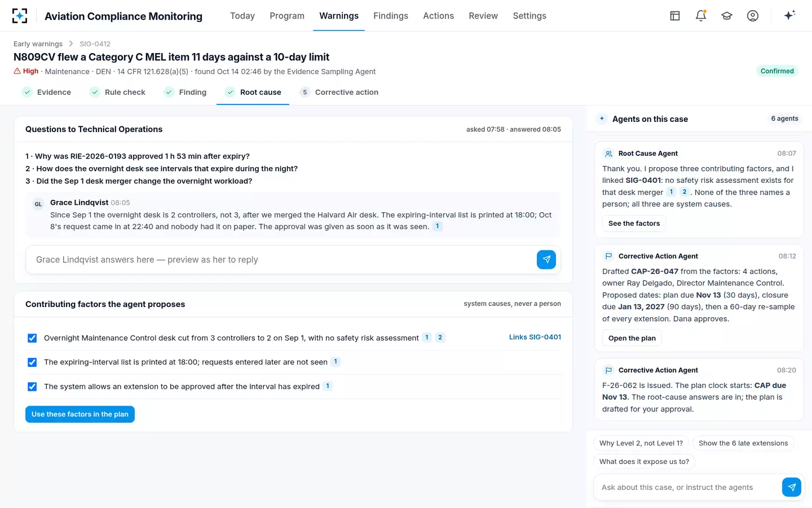812x508 pixels.
Task: Go back to Early warnings breadcrumb
Action: click(x=38, y=43)
